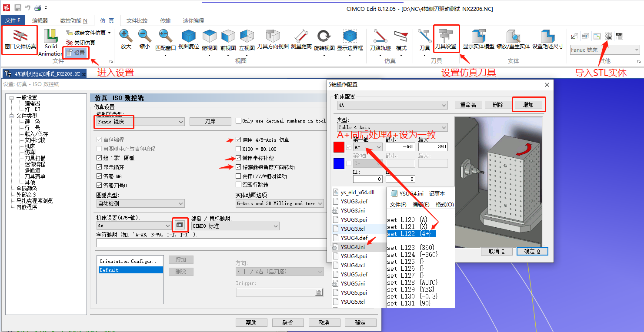The width and height of the screenshot is (644, 332).
Task: Expand the 控制器类型 Fanuc 铣床 dropdown
Action: coord(140,122)
